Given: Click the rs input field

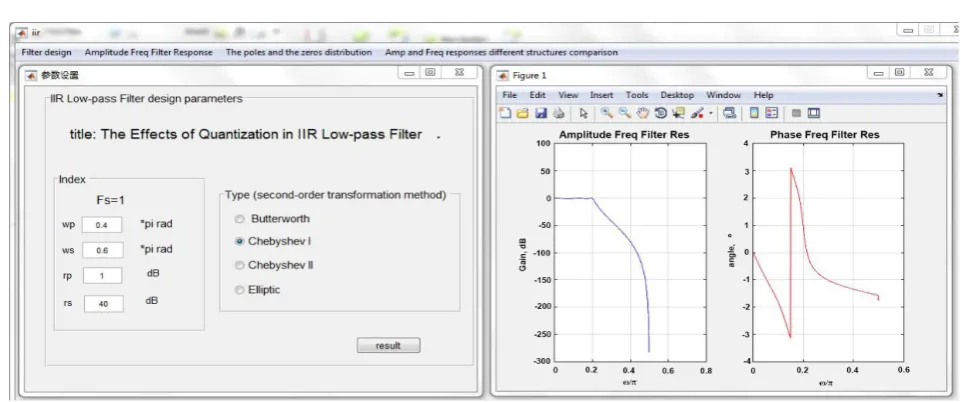Looking at the screenshot, I should (x=103, y=303).
